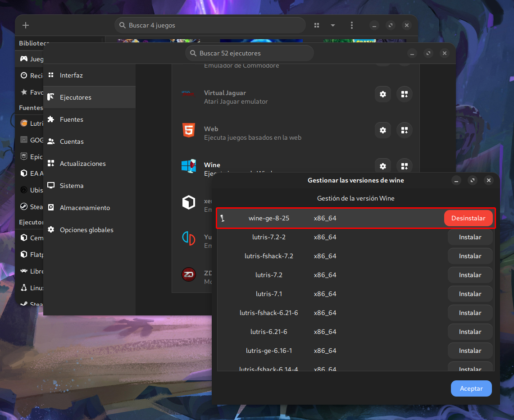The width and height of the screenshot is (514, 420).
Task: Click Virtual Jaguar manage versions icon
Action: point(404,95)
